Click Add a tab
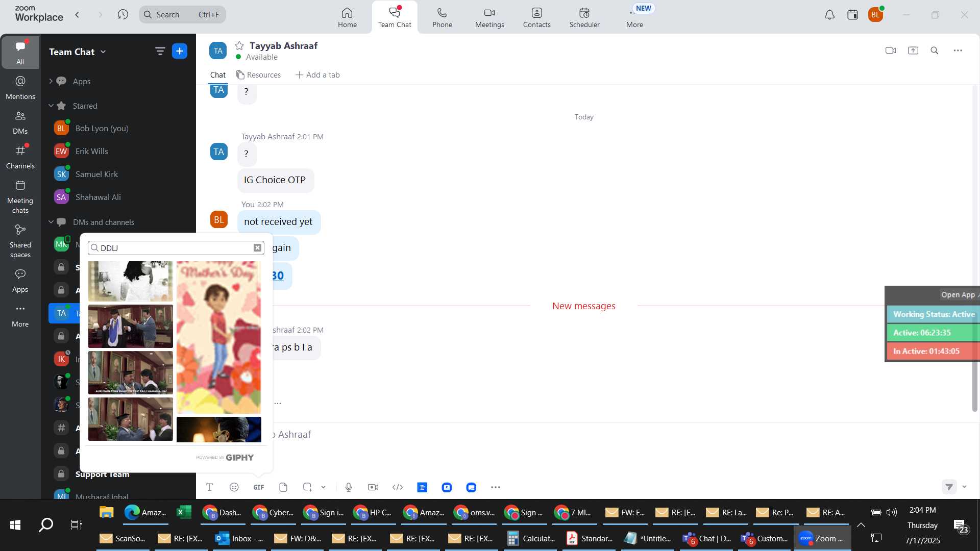Screen dimensions: 980x551 tap(317, 75)
